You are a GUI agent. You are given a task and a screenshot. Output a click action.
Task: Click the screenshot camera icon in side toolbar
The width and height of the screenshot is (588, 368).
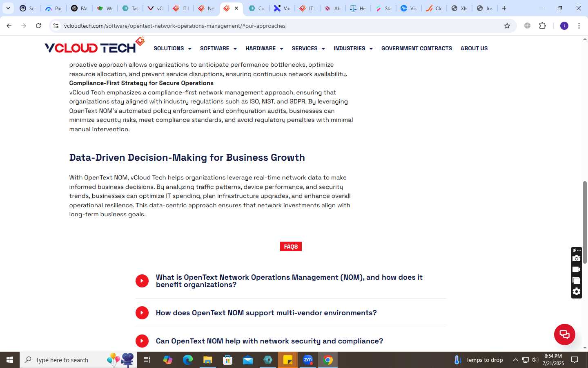(577, 258)
